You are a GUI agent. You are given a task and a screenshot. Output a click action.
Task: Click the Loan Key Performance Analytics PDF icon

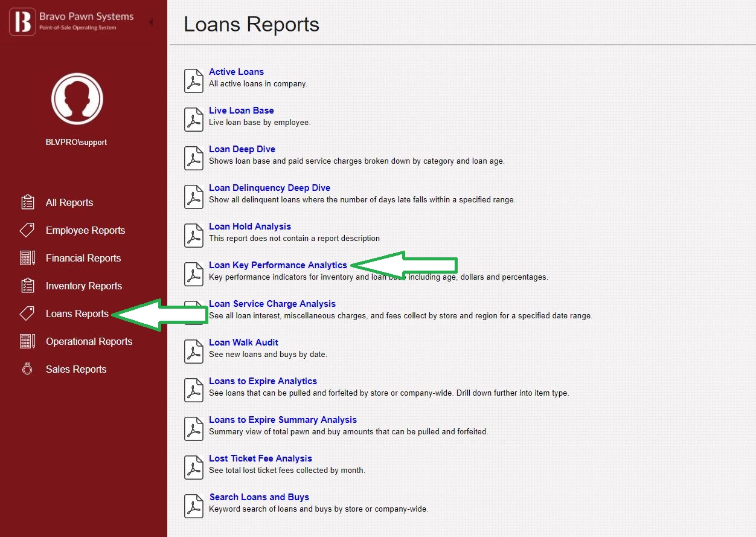(x=193, y=274)
